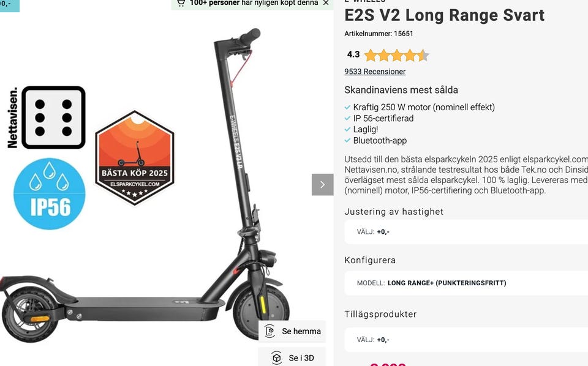
Task: Click the Se i 3D button
Action: click(292, 358)
